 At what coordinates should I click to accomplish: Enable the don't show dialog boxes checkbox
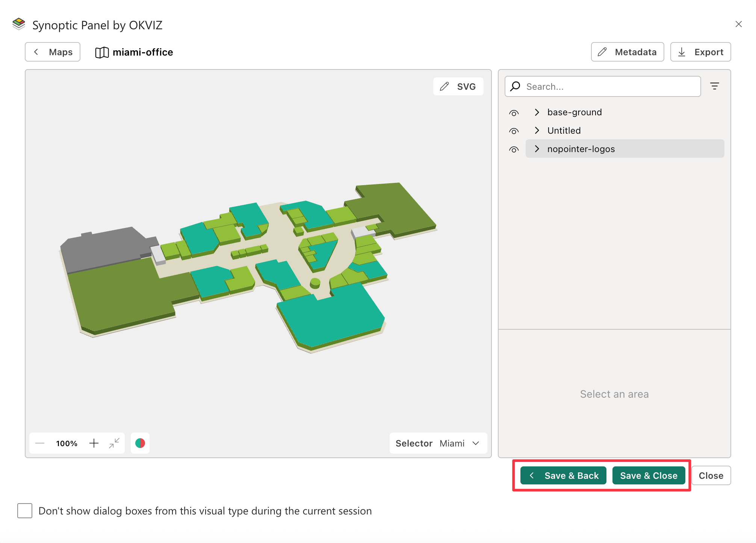[25, 511]
